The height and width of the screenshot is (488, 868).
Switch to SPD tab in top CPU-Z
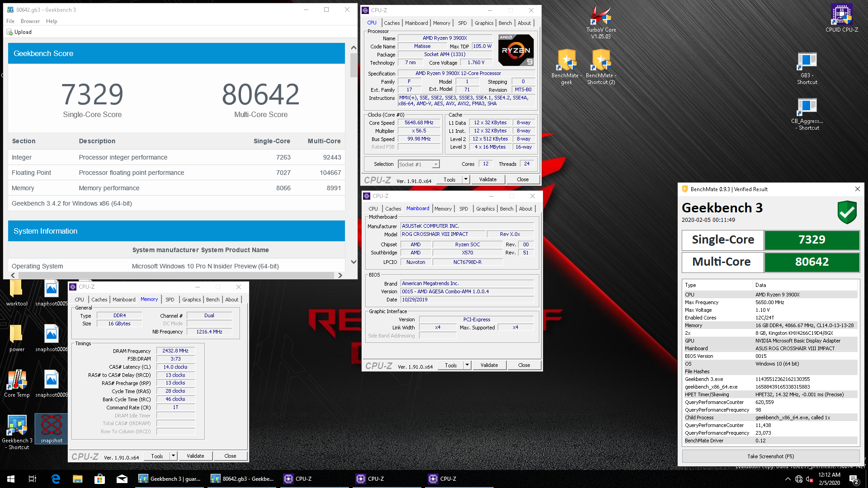462,23
